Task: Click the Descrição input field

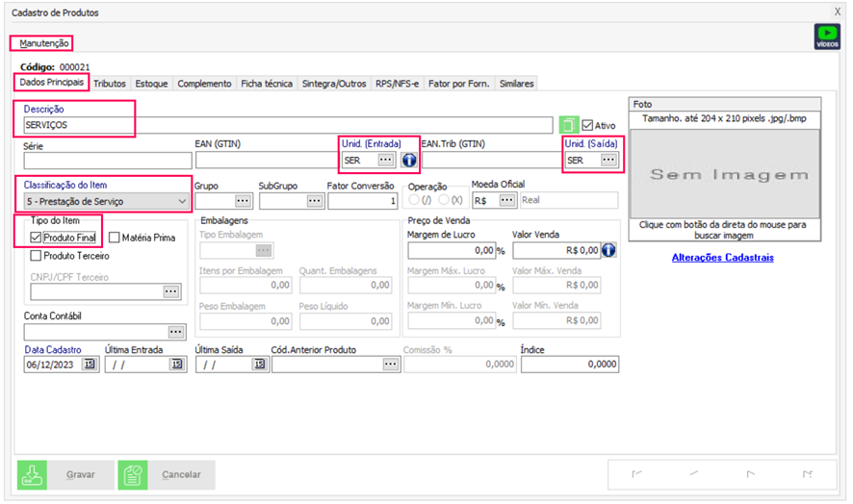Action: (x=289, y=125)
